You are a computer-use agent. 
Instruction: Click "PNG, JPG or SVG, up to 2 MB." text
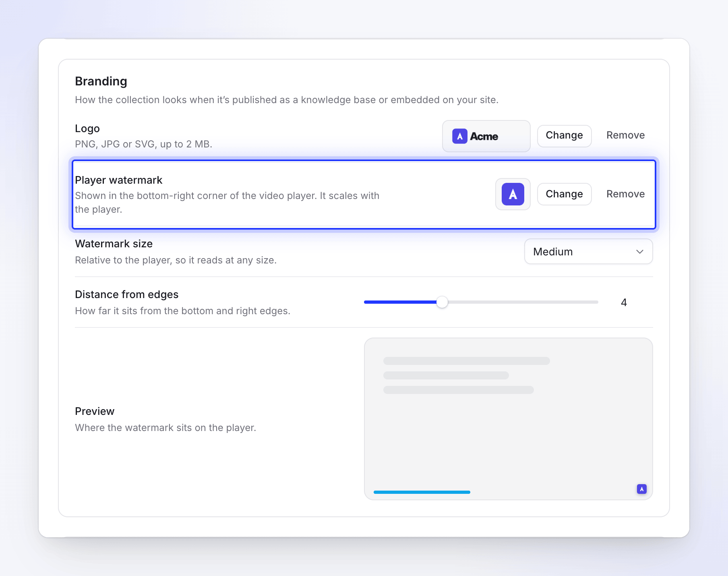(143, 144)
